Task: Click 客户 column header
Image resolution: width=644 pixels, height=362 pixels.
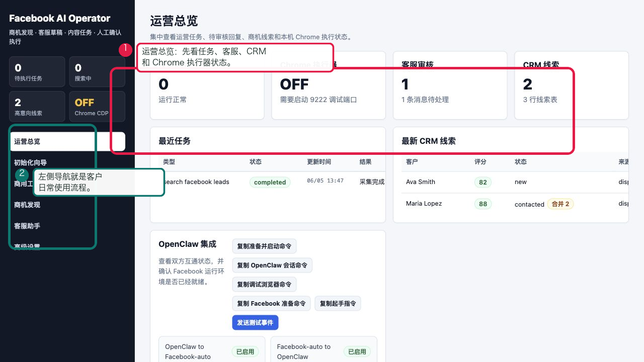Action: pyautogui.click(x=412, y=162)
